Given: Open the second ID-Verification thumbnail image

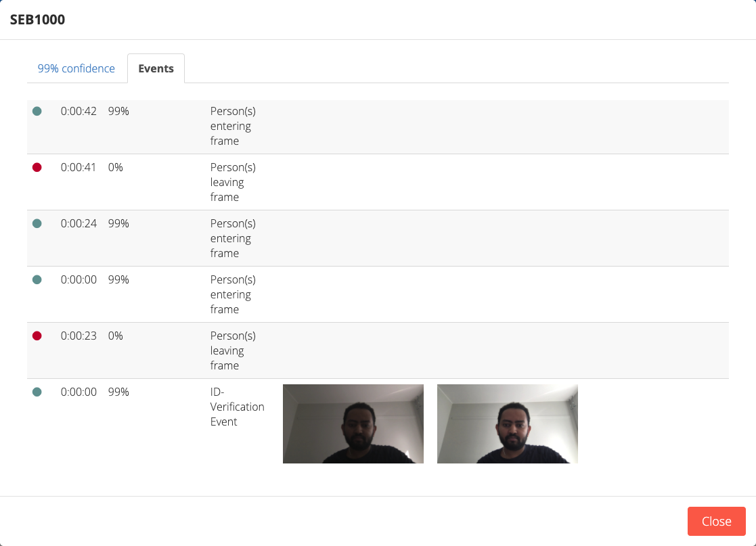Looking at the screenshot, I should pos(507,424).
